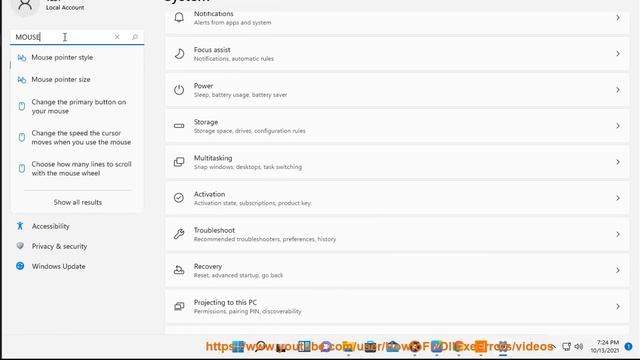Click the Storage drive icon
The width and height of the screenshot is (640, 360).
pyautogui.click(x=179, y=126)
